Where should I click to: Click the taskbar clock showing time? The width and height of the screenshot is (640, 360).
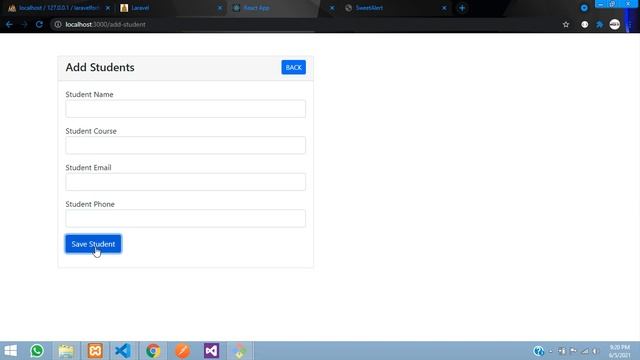620,351
